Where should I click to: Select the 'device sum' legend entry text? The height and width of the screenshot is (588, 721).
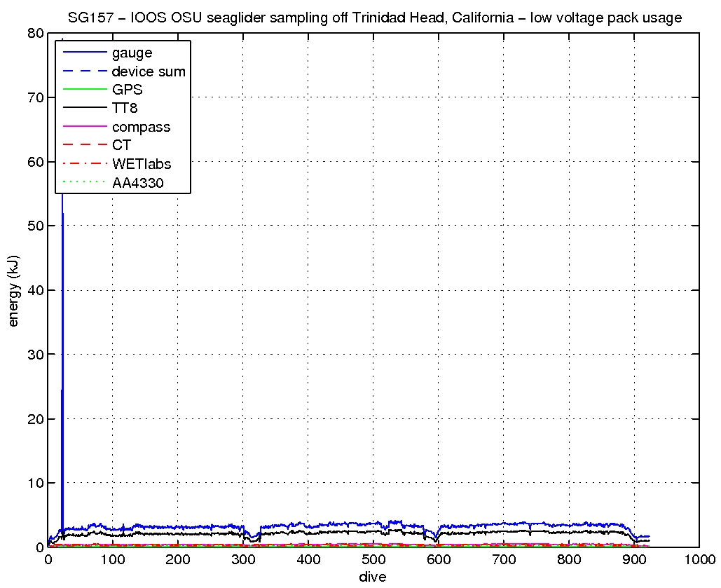[149, 71]
